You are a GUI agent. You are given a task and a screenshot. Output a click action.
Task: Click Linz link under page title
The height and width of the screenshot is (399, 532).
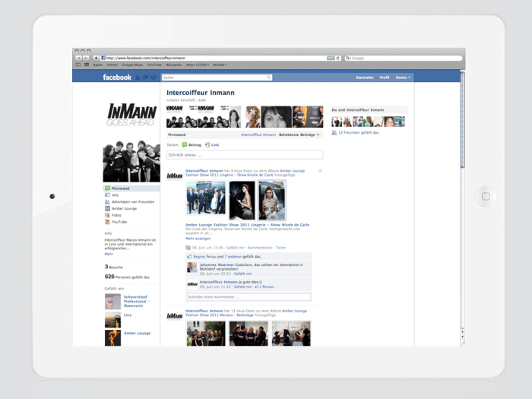pyautogui.click(x=202, y=100)
